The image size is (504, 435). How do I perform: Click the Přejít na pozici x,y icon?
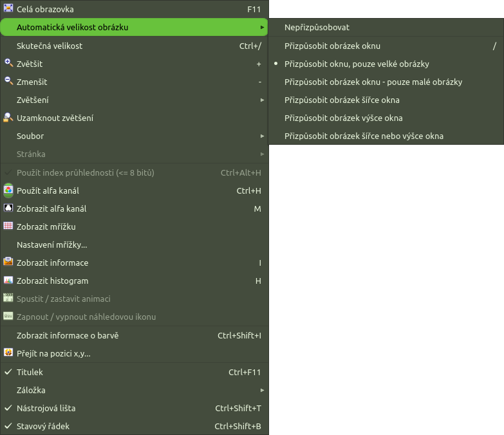click(8, 353)
